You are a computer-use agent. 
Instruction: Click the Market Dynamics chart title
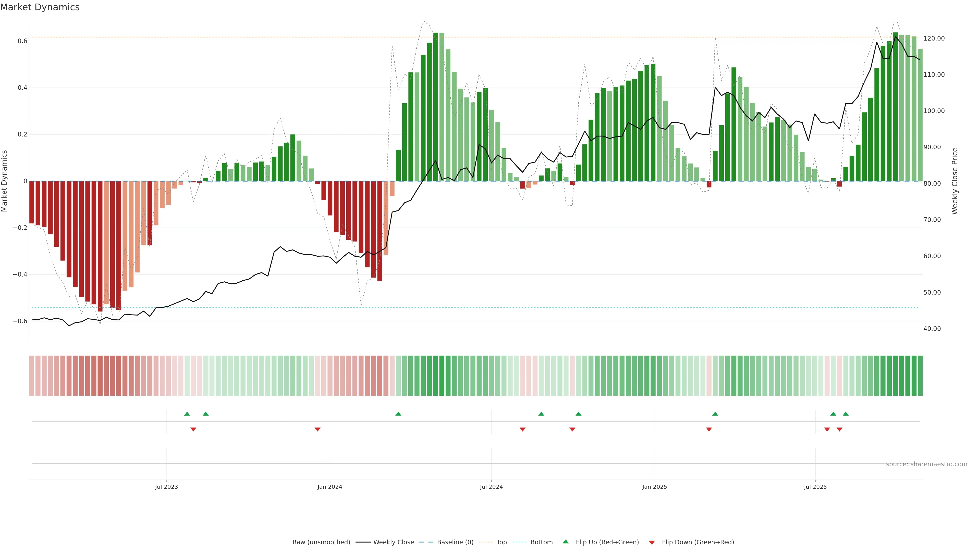(40, 7)
